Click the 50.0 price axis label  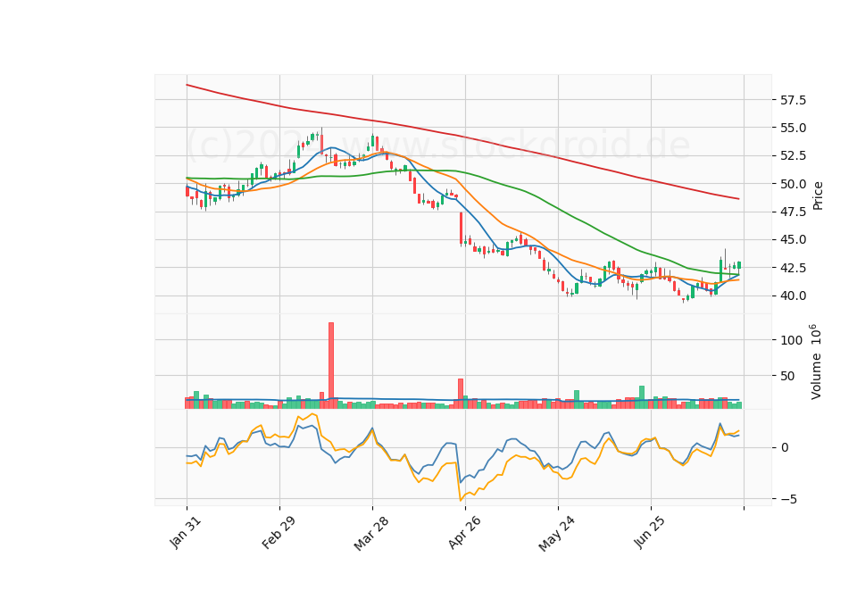tap(793, 184)
